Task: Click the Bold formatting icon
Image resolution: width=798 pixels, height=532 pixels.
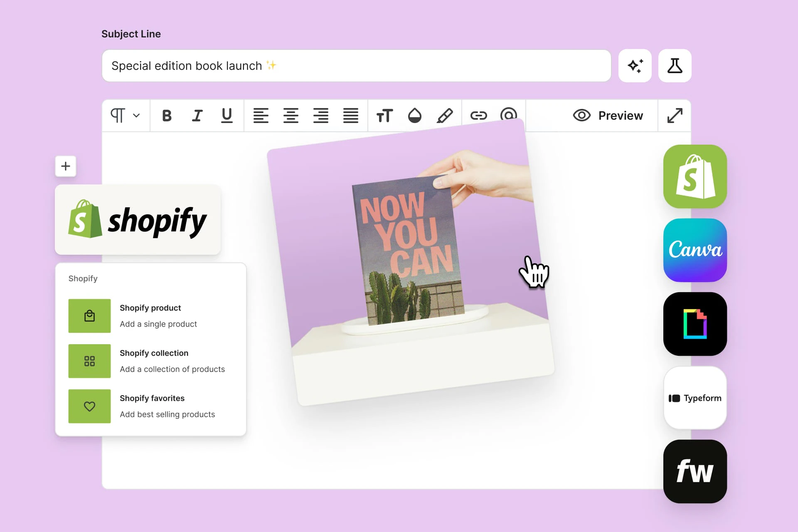Action: pyautogui.click(x=167, y=116)
